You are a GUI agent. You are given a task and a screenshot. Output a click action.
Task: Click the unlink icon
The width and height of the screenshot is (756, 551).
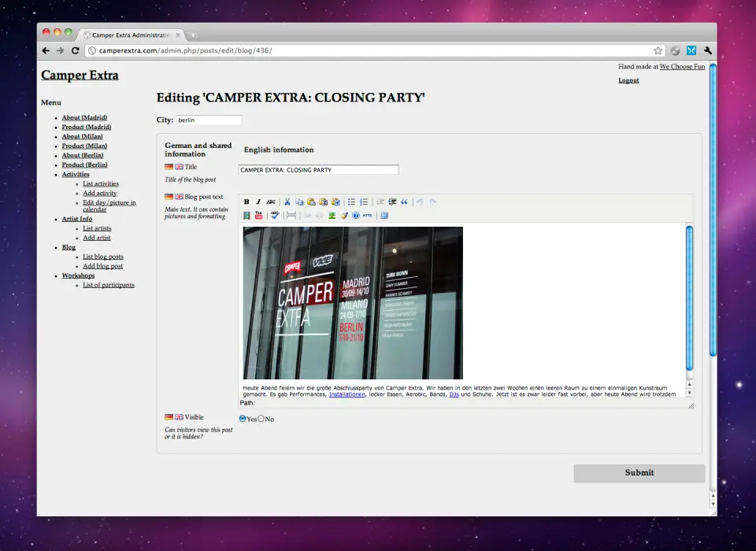(320, 216)
